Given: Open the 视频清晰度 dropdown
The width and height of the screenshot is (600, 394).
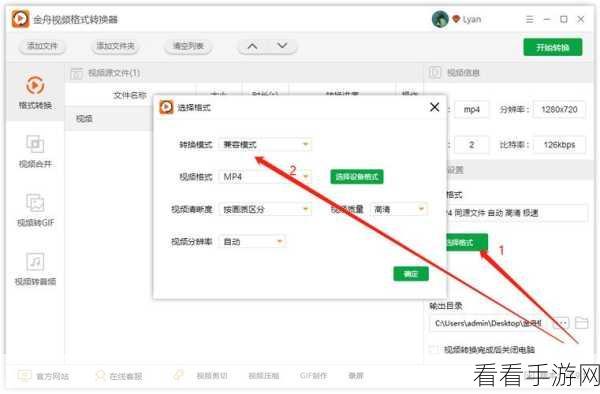Looking at the screenshot, I should (265, 209).
